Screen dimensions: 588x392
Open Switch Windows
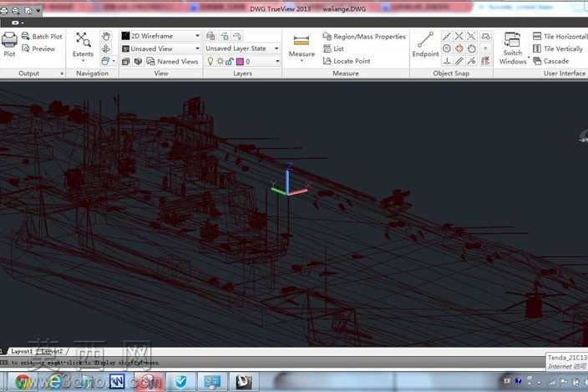(x=512, y=48)
